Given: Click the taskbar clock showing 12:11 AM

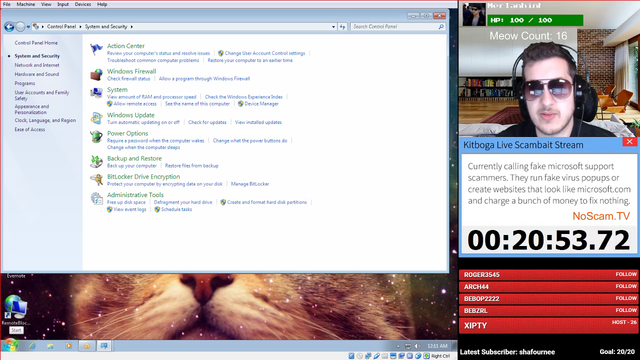Looking at the screenshot, I should 437,346.
